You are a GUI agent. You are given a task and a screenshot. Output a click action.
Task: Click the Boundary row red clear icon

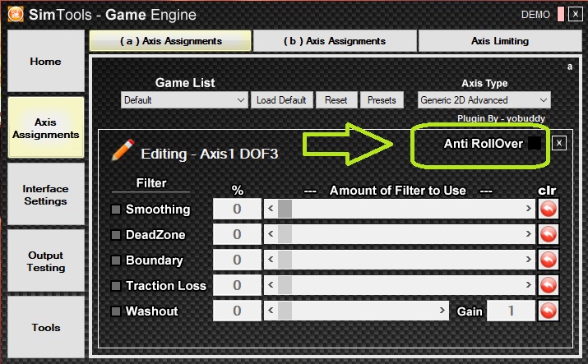549,260
